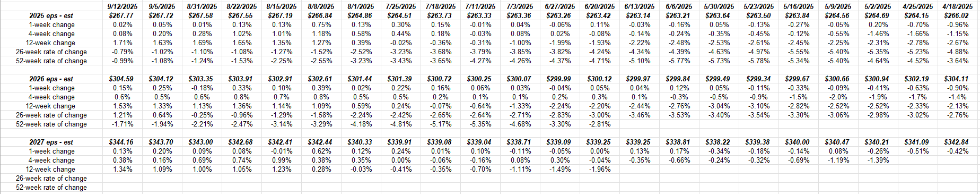Select the $267.77 estimate cell
The width and height of the screenshot is (980, 194).
[x=122, y=15]
